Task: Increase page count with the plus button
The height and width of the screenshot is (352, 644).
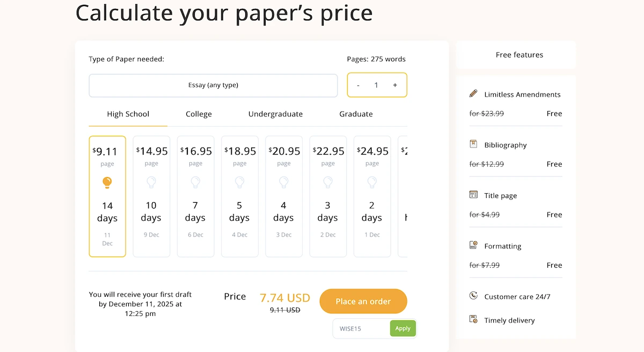Action: tap(395, 85)
